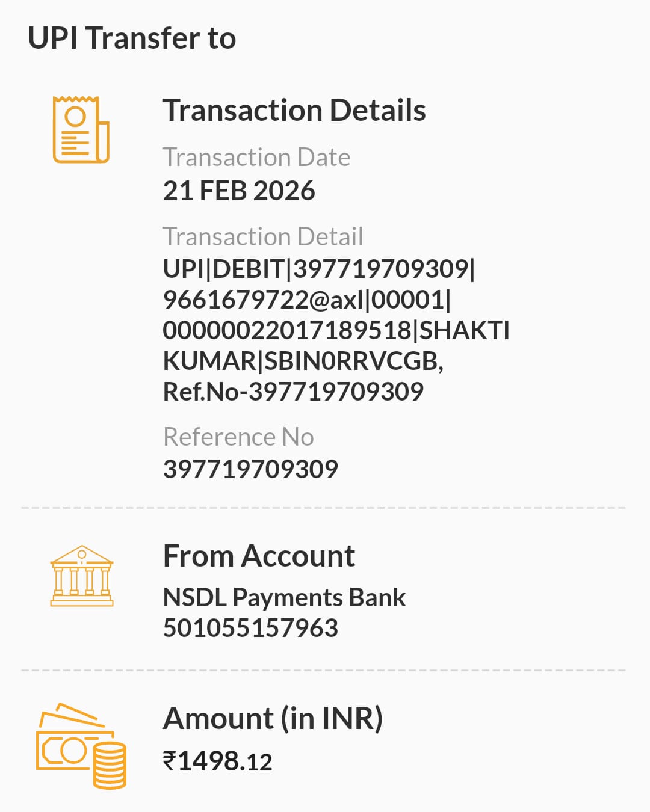
Task: Tap the 9661679722@axl UPI ID text
Action: (262, 300)
